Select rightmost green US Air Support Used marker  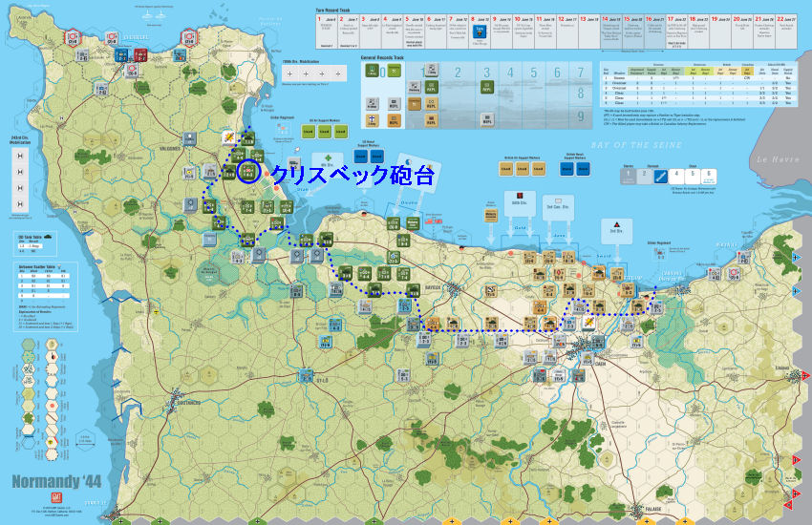[x=341, y=132]
